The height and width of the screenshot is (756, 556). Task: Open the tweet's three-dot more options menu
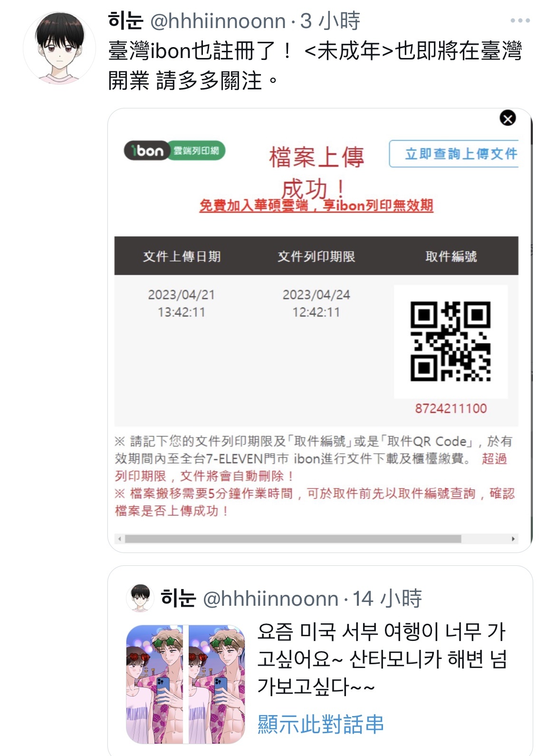point(520,20)
